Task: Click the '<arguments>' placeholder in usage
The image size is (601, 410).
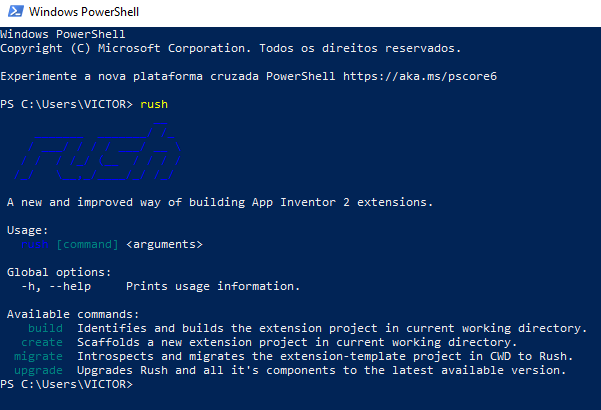Action: (x=164, y=244)
